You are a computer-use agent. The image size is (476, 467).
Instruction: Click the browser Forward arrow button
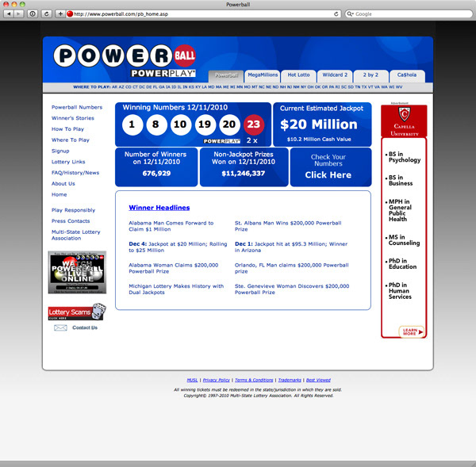(x=19, y=14)
